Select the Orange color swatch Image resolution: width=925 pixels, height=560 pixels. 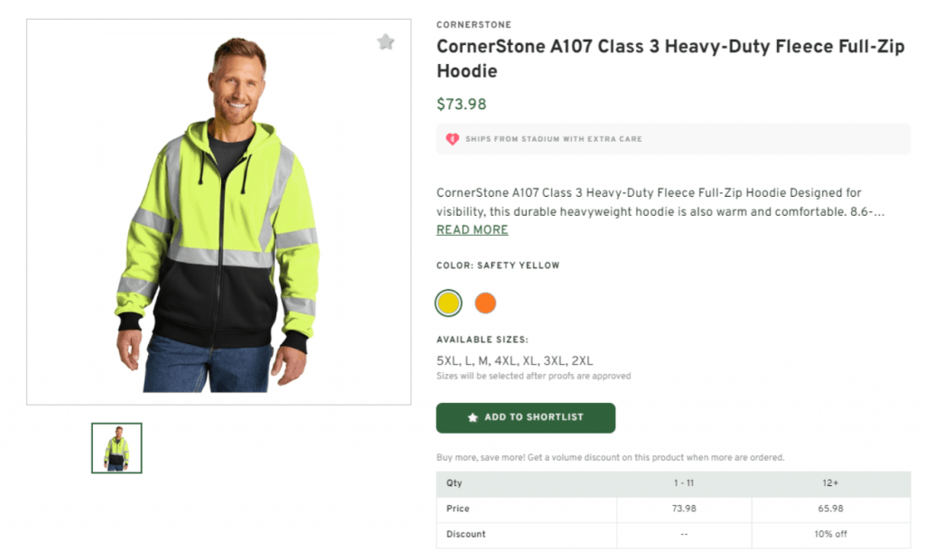click(x=485, y=303)
